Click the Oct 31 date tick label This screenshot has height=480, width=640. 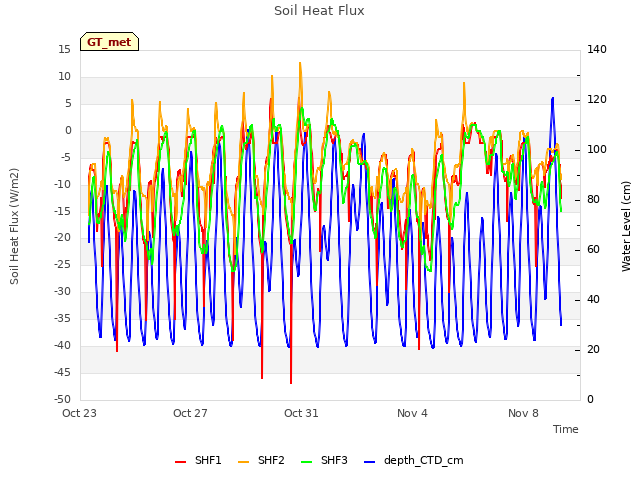point(301,413)
